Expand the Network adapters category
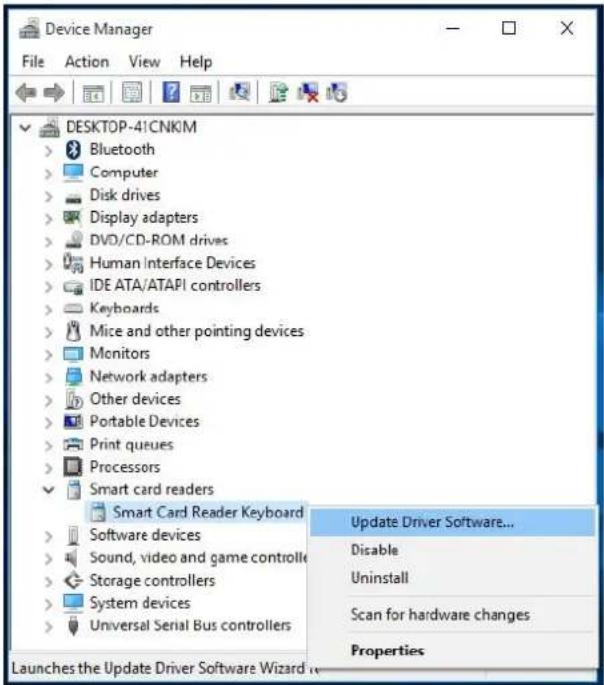Viewport: 604px width, 685px height. pos(48,377)
